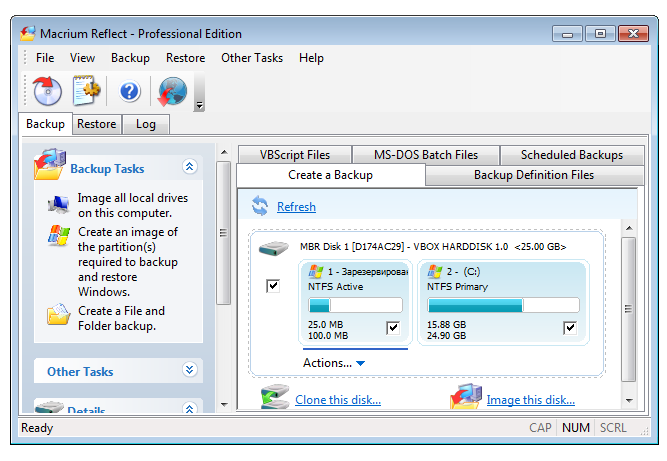Click the Image this disk icon
This screenshot has height=461, width=667.
click(x=466, y=396)
